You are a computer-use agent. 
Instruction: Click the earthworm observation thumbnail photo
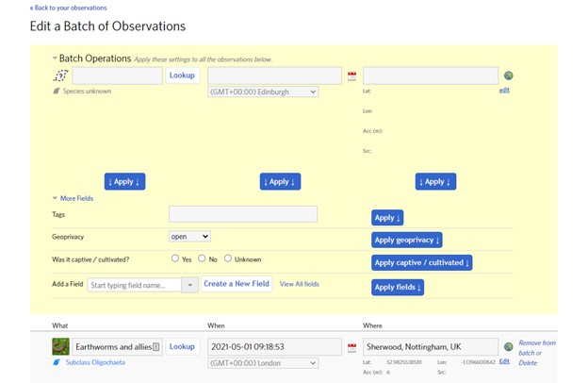(60, 346)
